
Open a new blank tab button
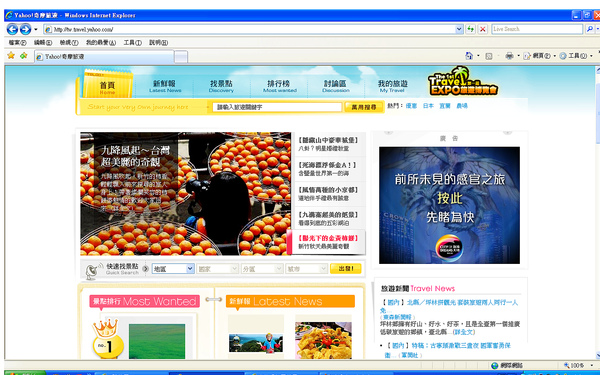tap(181, 57)
